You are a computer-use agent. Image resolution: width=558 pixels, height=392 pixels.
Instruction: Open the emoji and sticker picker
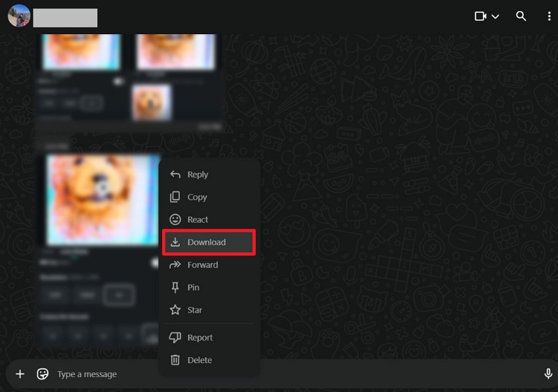(x=43, y=374)
